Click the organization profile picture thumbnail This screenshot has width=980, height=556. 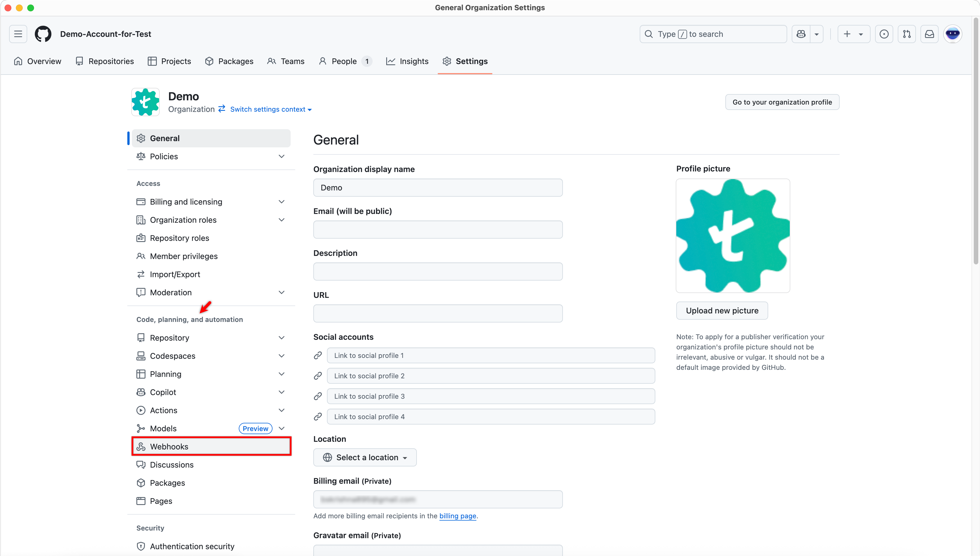pos(732,235)
